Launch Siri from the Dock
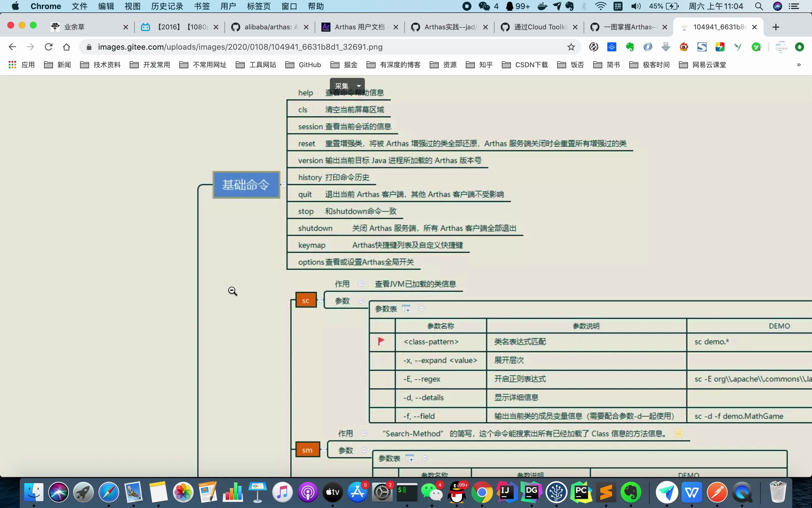Image resolution: width=812 pixels, height=508 pixels. (59, 492)
